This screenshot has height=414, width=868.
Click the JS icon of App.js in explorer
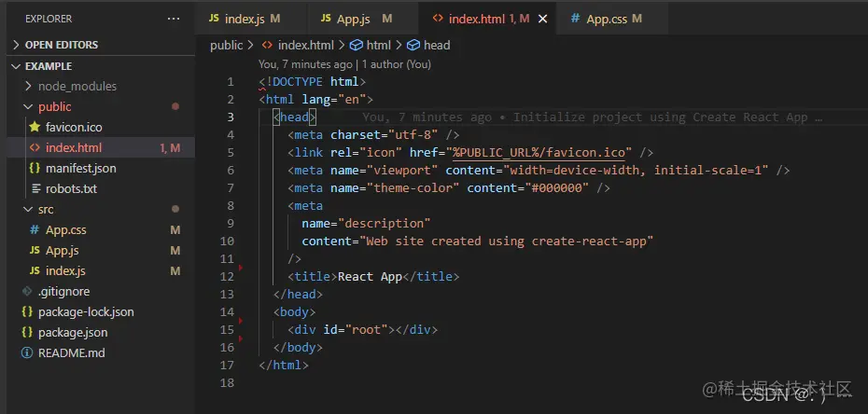tap(35, 251)
